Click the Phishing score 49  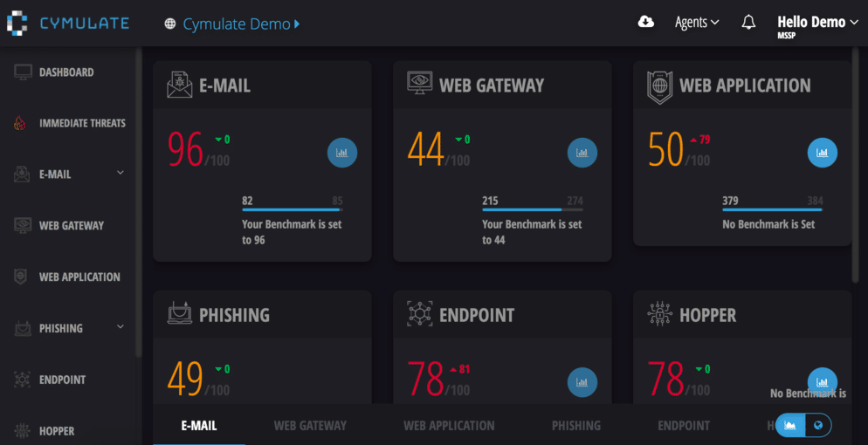pos(185,380)
